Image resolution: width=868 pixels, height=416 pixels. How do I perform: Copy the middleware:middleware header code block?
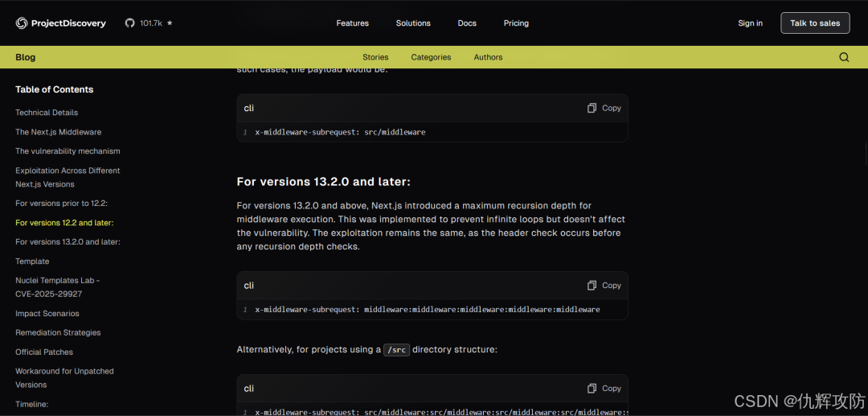pyautogui.click(x=604, y=286)
